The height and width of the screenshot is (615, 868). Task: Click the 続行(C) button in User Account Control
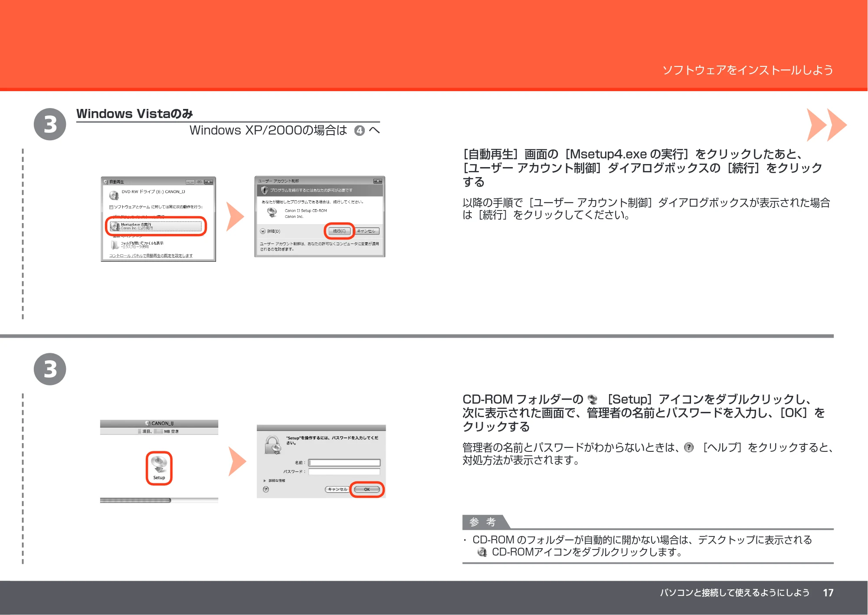pyautogui.click(x=339, y=231)
